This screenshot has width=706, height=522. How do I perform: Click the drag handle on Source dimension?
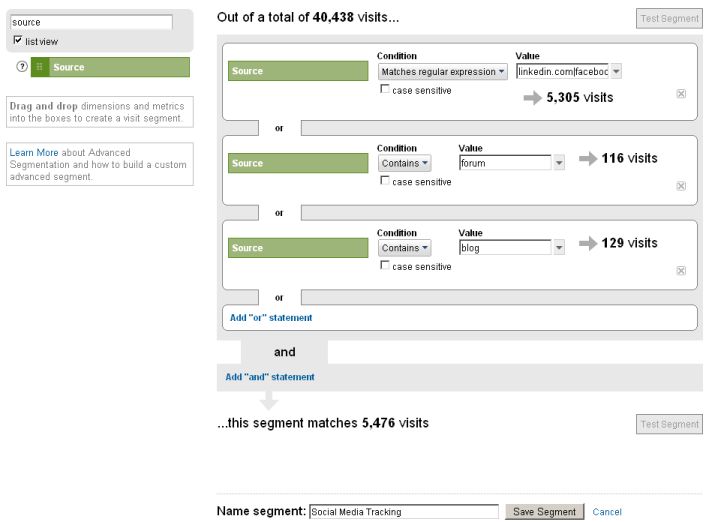[40, 67]
